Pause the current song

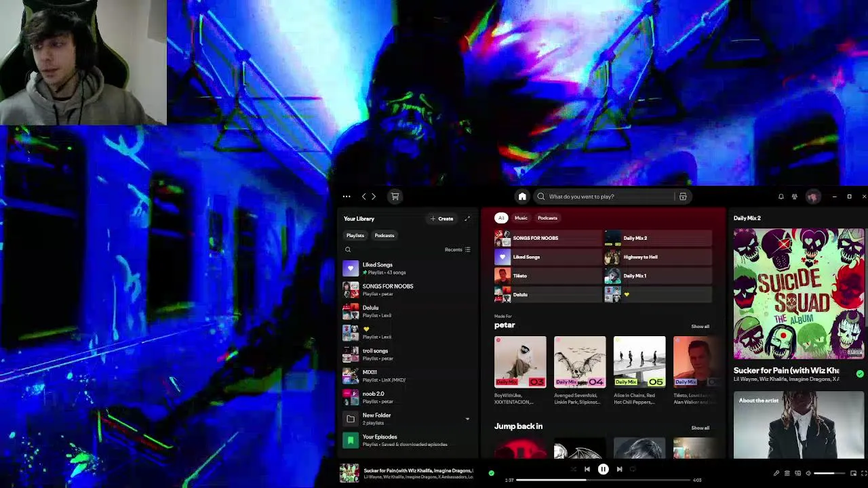[x=603, y=469]
